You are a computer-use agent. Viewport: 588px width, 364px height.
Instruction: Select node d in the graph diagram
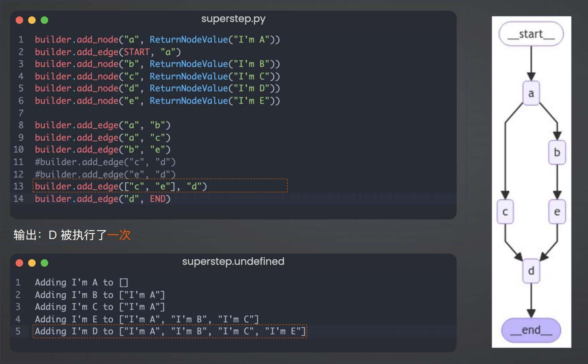531,271
